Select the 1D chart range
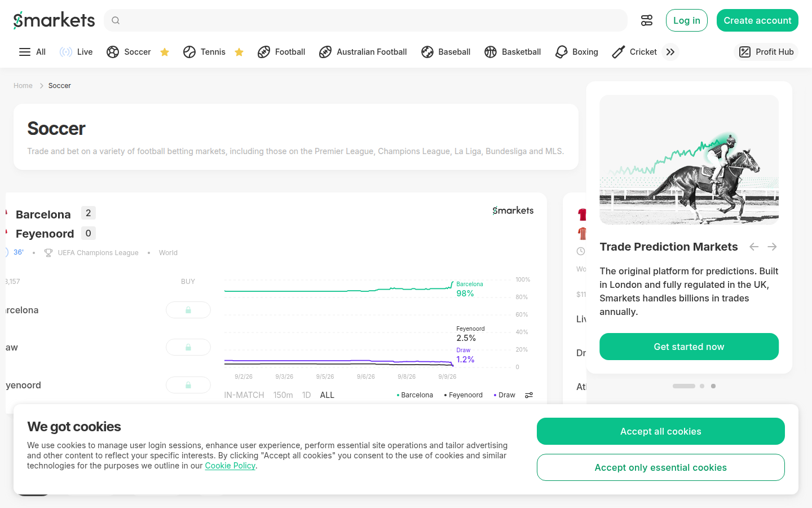 (x=307, y=395)
